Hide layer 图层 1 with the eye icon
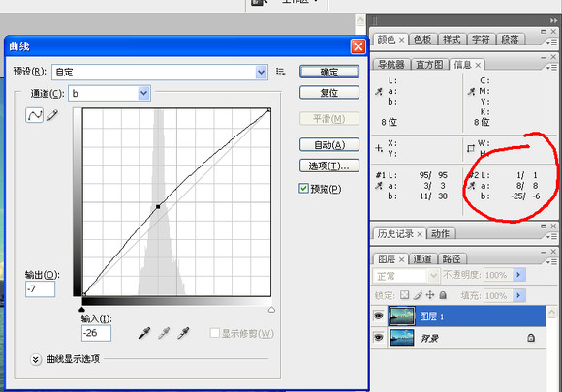Image resolution: width=562 pixels, height=392 pixels. (379, 316)
